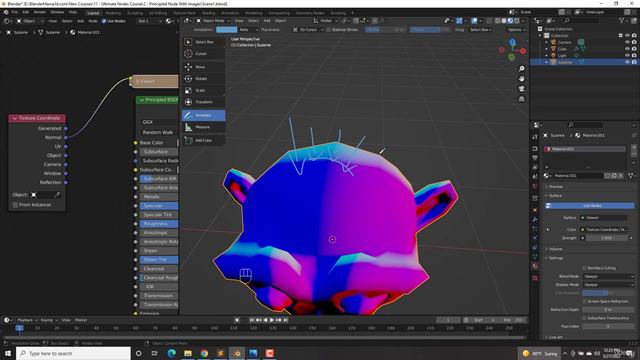Open Blend Mode dropdown
The height and width of the screenshot is (360, 640).
608,276
